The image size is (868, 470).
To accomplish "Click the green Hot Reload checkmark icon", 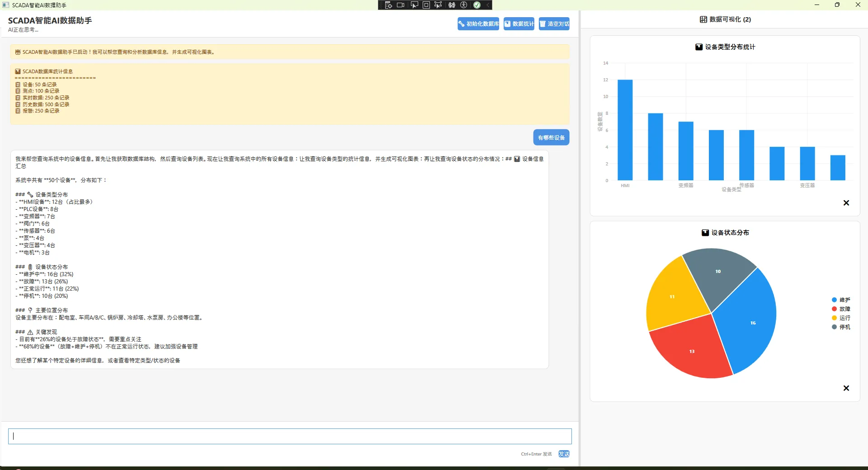I will tap(477, 5).
